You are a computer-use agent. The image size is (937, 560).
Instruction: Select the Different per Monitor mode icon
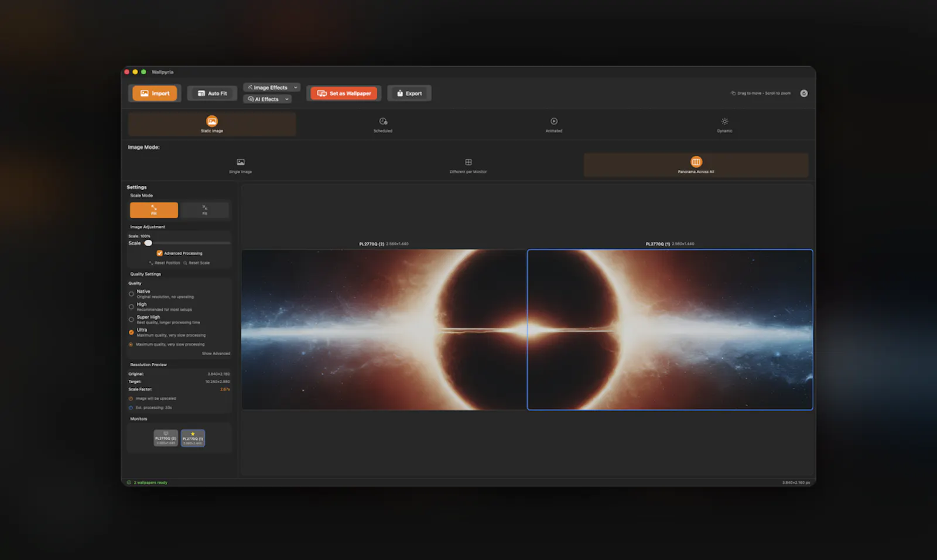[468, 162]
